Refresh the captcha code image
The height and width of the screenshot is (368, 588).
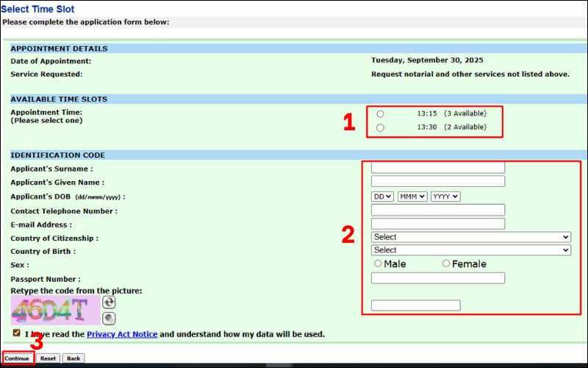point(109,302)
